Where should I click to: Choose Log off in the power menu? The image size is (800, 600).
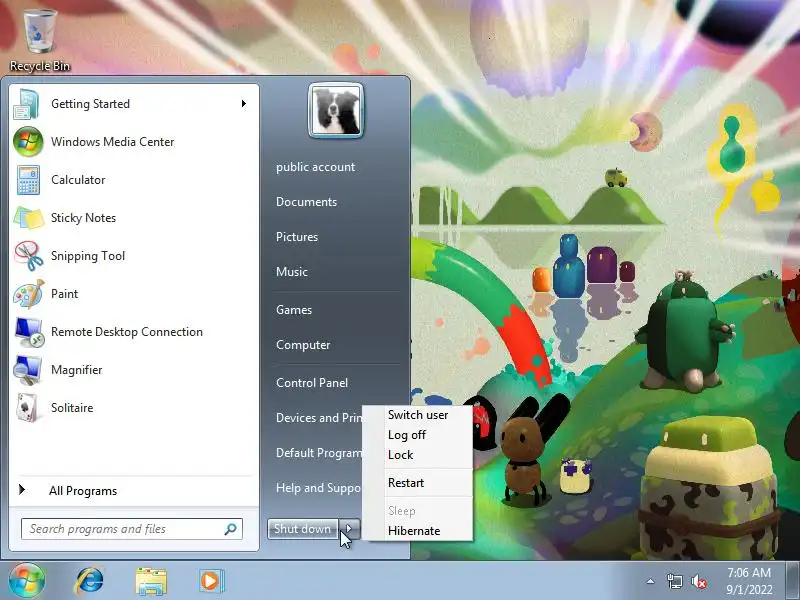407,435
